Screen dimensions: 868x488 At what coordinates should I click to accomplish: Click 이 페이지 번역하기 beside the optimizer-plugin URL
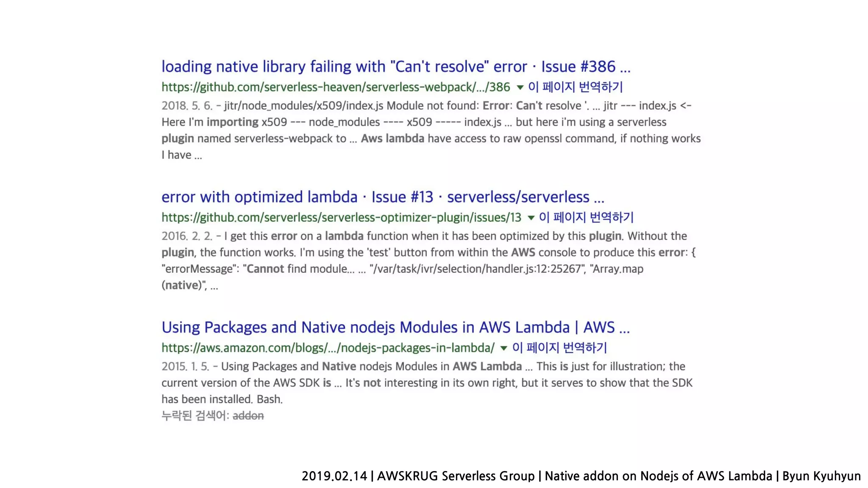click(586, 217)
